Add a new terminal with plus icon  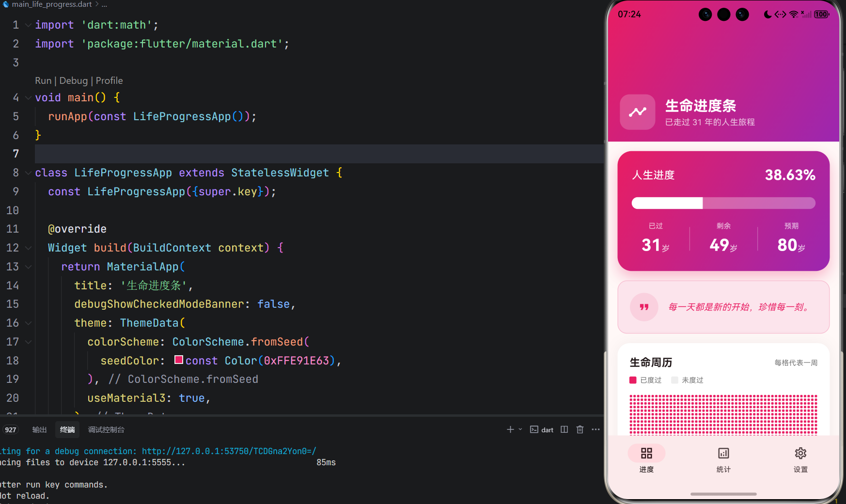click(x=510, y=429)
